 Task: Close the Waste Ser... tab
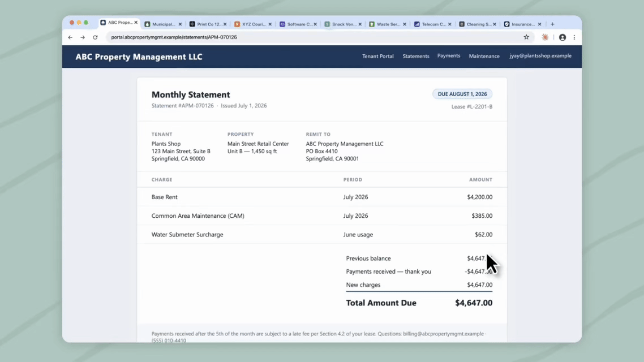[x=405, y=24]
